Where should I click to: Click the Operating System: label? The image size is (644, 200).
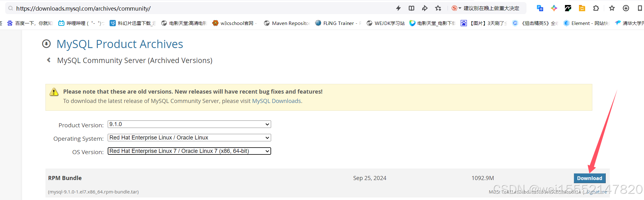pyautogui.click(x=78, y=139)
